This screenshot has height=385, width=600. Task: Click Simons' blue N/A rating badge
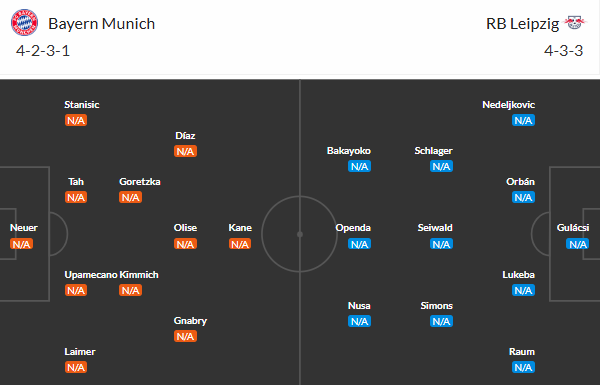[x=441, y=321]
